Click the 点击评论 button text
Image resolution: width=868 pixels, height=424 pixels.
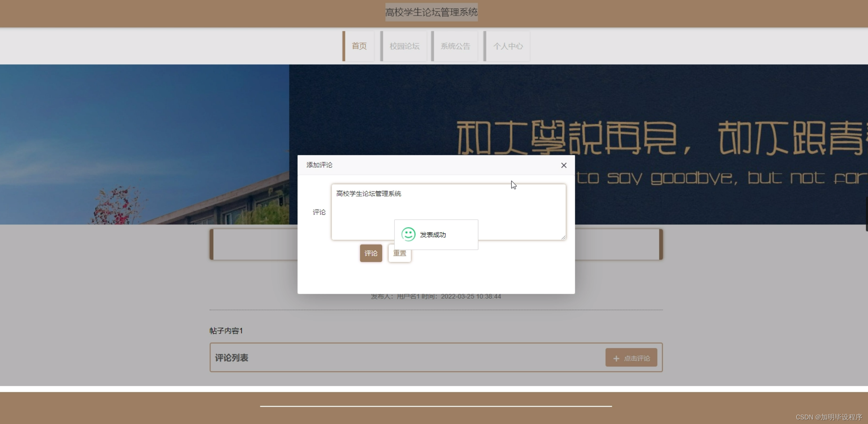[x=636, y=358]
